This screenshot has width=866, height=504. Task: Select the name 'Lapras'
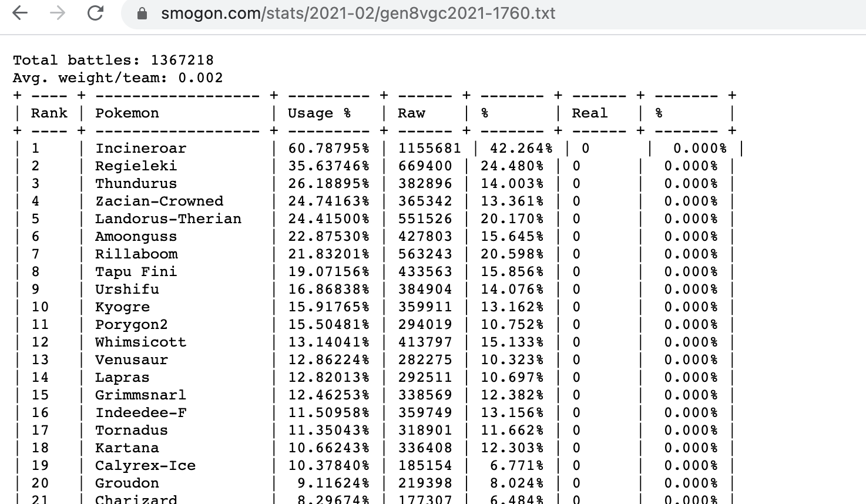coord(123,377)
